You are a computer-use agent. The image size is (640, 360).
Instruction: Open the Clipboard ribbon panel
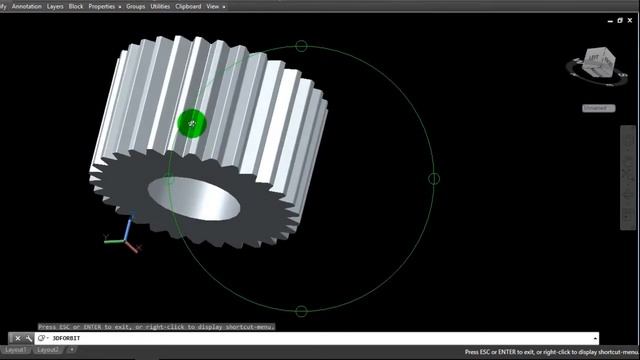[188, 7]
